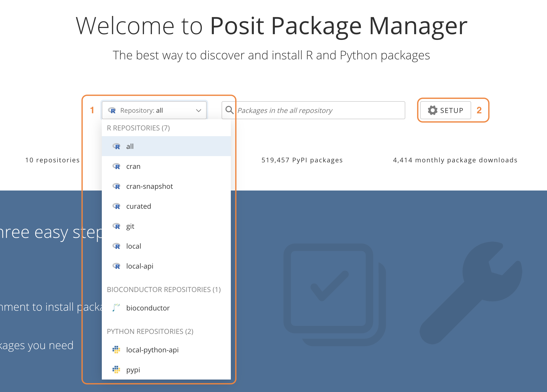Image resolution: width=547 pixels, height=392 pixels.
Task: Focus the package search field
Action: click(319, 110)
